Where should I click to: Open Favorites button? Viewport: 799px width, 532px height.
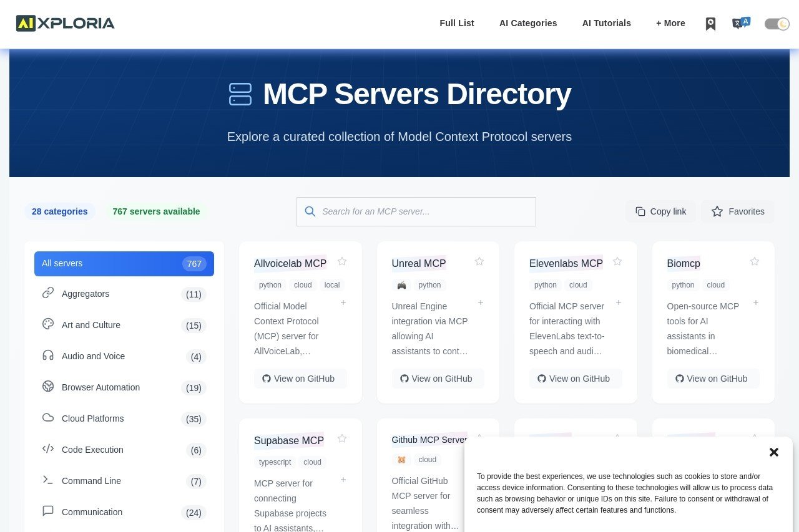point(738,211)
